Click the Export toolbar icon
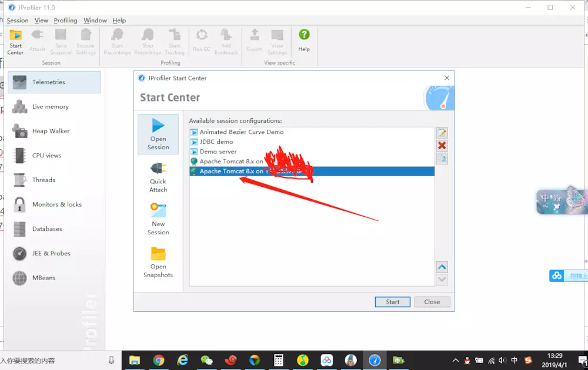The height and width of the screenshot is (370, 588). (x=255, y=42)
